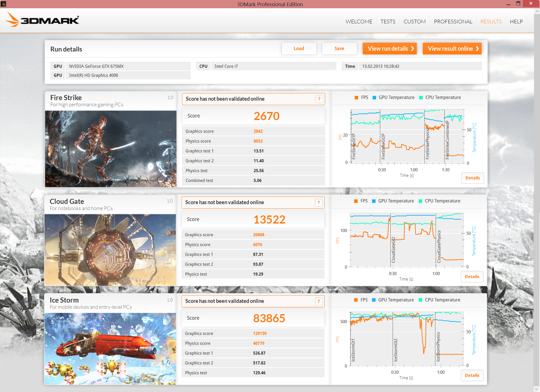Click the Fire Strike preview thumbnail
This screenshot has width=540, height=392.
[x=111, y=149]
